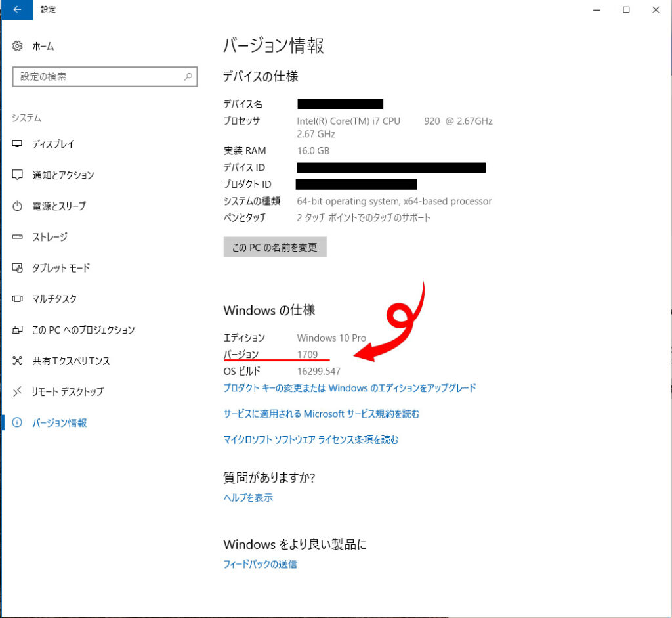Maximize the Settings window

point(625,10)
